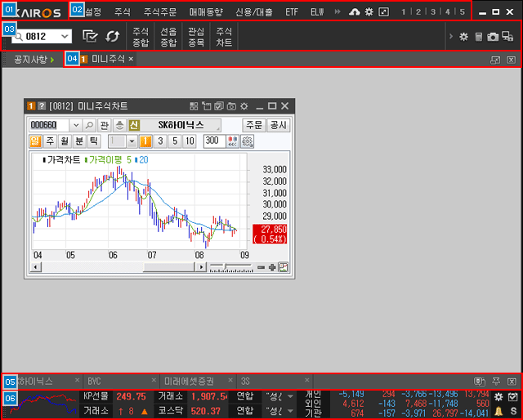Open 주식차트 toolbar shortcut
Image resolution: width=523 pixels, height=420 pixels.
(x=224, y=37)
